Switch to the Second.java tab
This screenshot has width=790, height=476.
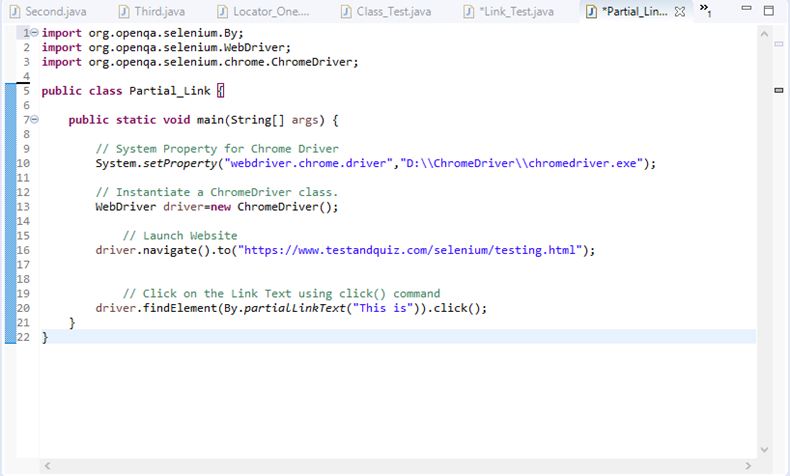coord(48,12)
